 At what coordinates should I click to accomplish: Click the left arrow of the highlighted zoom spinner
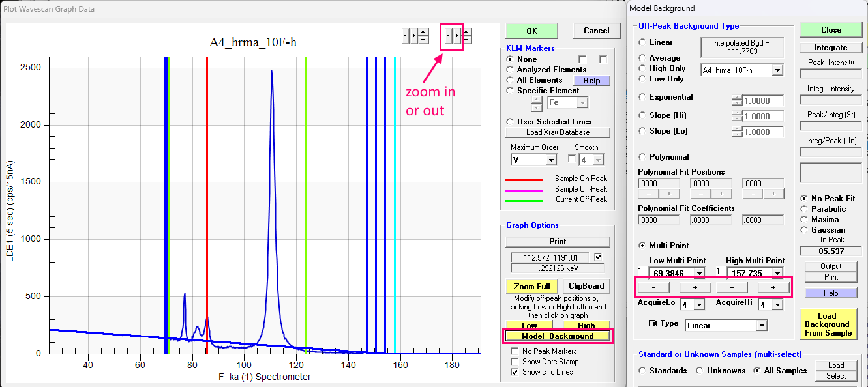[448, 35]
